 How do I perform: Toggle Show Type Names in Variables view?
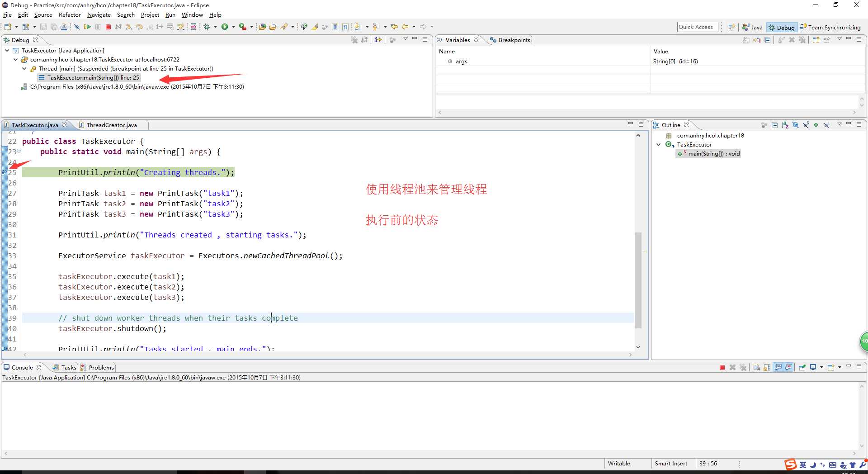(x=746, y=40)
